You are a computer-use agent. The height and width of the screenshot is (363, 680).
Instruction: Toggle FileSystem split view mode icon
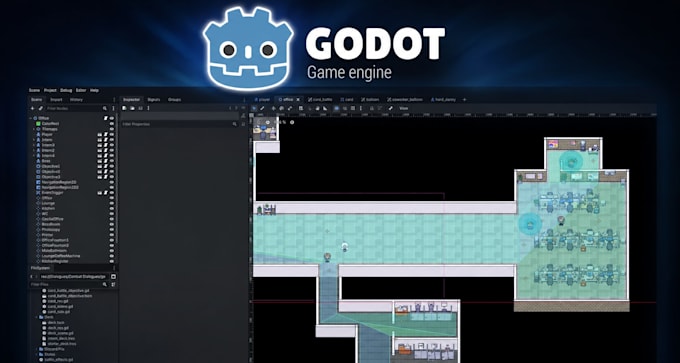[113, 276]
